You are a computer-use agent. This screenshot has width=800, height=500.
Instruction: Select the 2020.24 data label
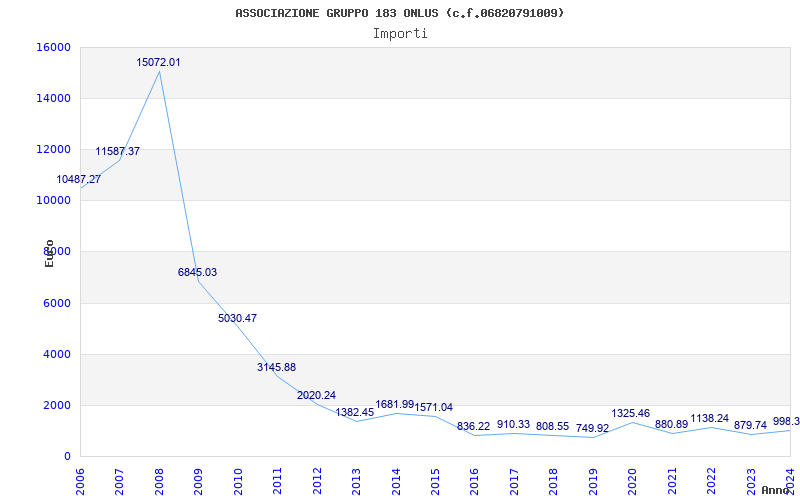(x=316, y=395)
